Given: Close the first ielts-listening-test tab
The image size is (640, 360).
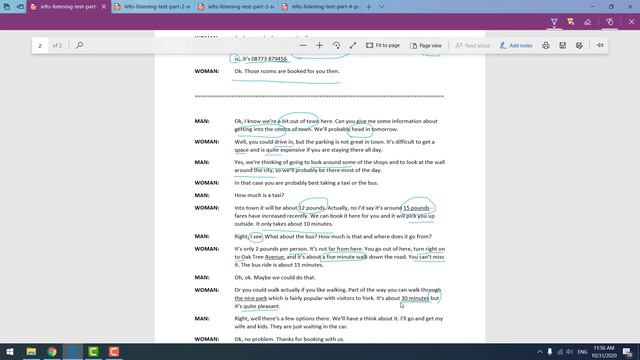Looking at the screenshot, I should pos(104,7).
